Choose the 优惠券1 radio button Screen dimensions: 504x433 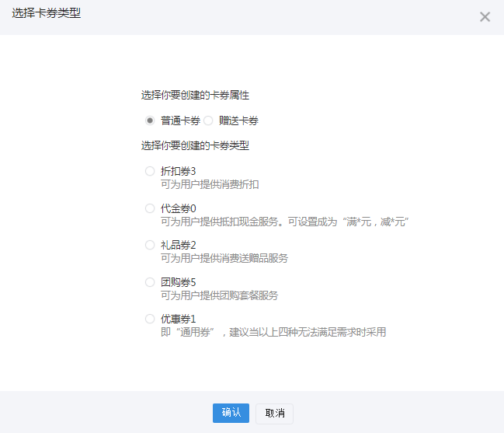pyautogui.click(x=150, y=319)
